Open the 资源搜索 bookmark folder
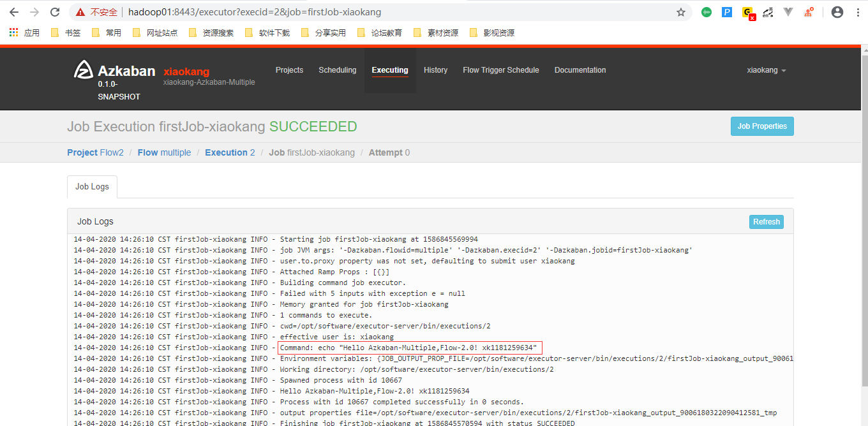The width and height of the screenshot is (868, 426). pyautogui.click(x=211, y=33)
